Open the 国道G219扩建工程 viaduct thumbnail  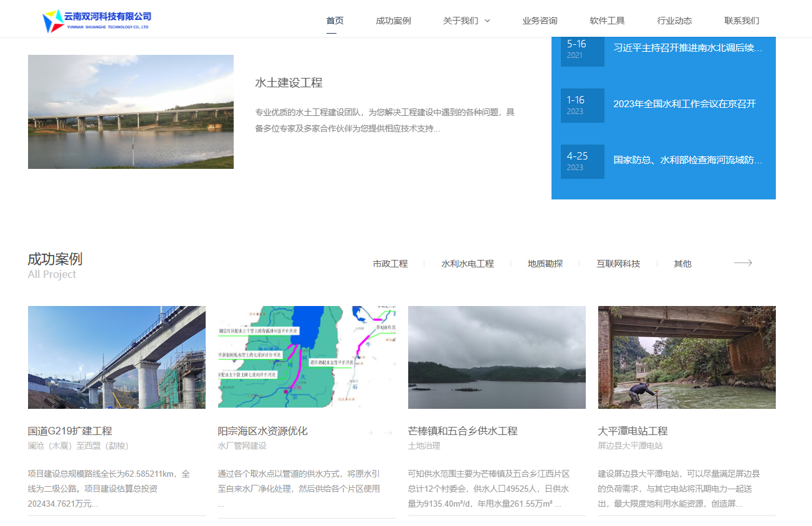tap(117, 357)
